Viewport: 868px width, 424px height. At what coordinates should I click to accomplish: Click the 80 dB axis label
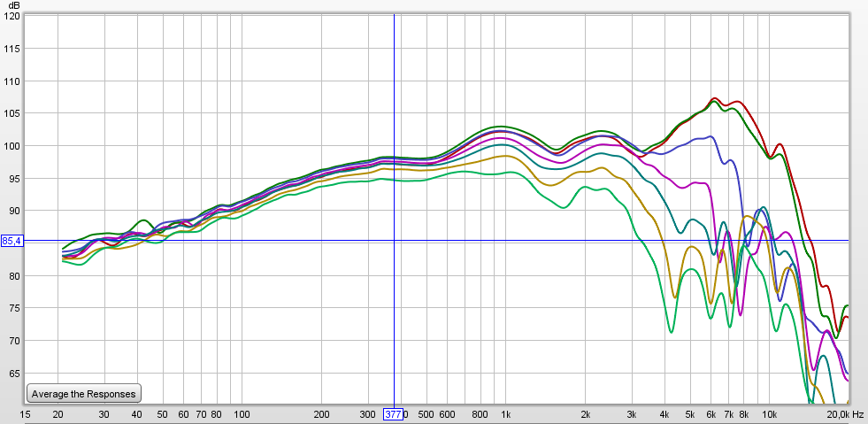point(15,276)
